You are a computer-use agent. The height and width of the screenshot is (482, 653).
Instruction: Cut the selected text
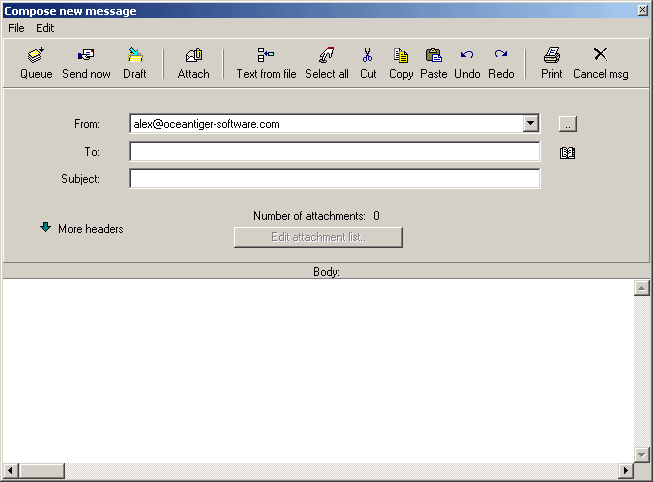[x=368, y=63]
